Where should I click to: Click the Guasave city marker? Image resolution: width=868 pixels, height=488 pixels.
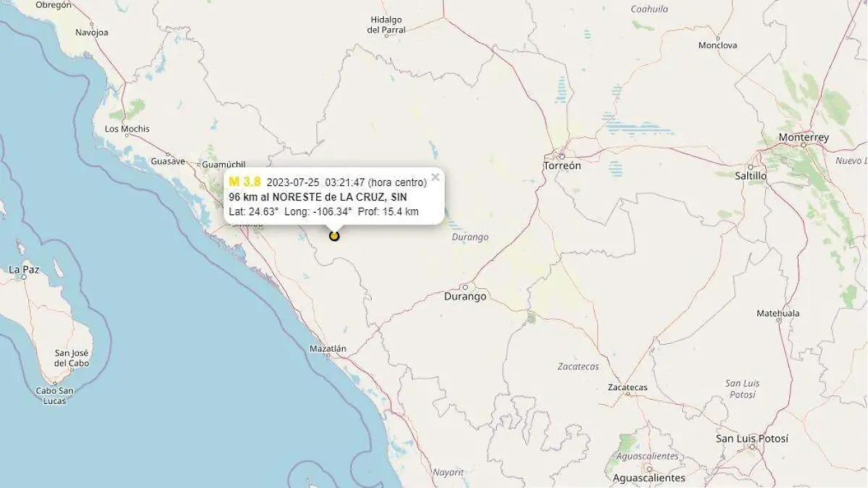coord(169,154)
